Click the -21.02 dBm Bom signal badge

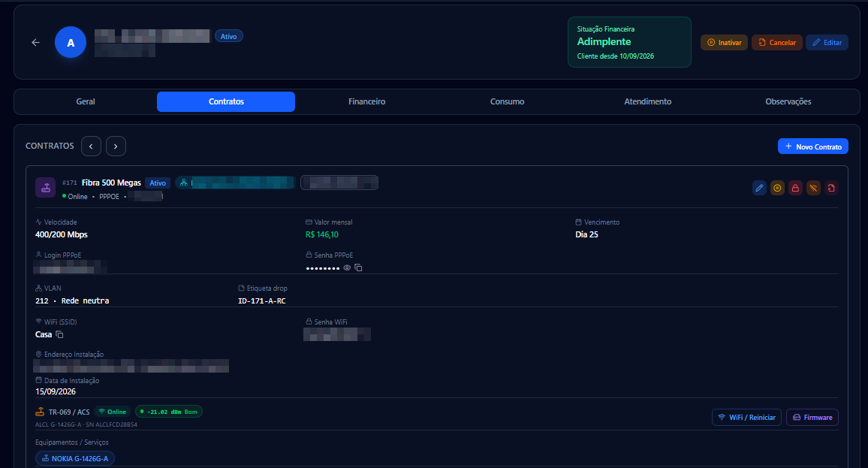(x=169, y=412)
